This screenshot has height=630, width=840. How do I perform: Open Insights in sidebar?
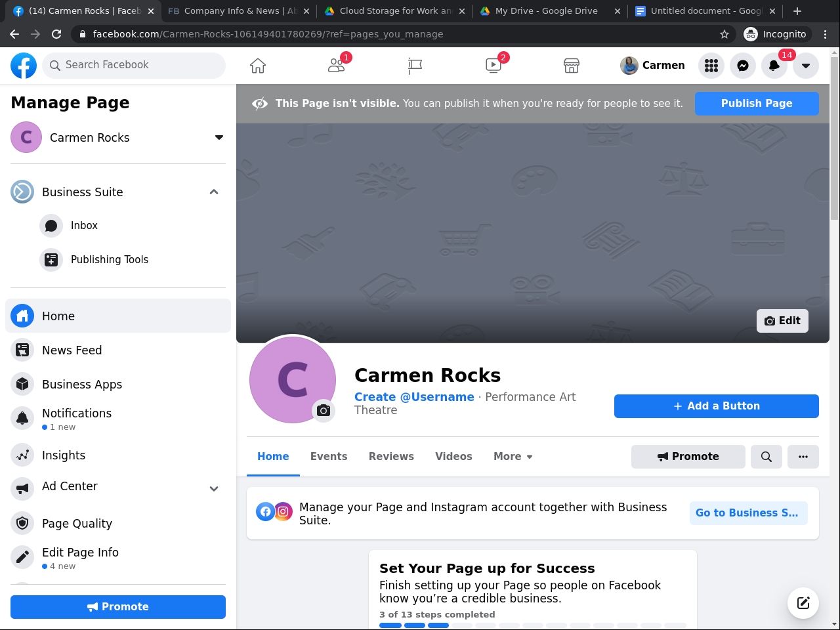point(118,455)
